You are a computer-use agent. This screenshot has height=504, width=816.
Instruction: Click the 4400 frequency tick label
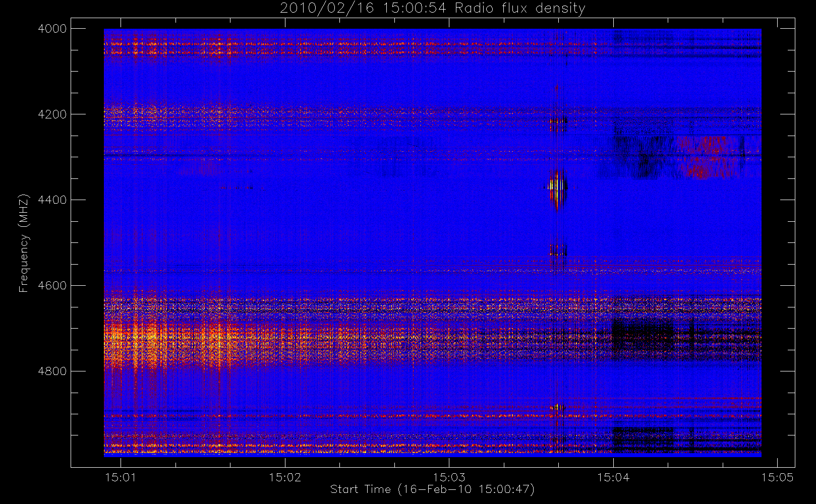(52, 200)
